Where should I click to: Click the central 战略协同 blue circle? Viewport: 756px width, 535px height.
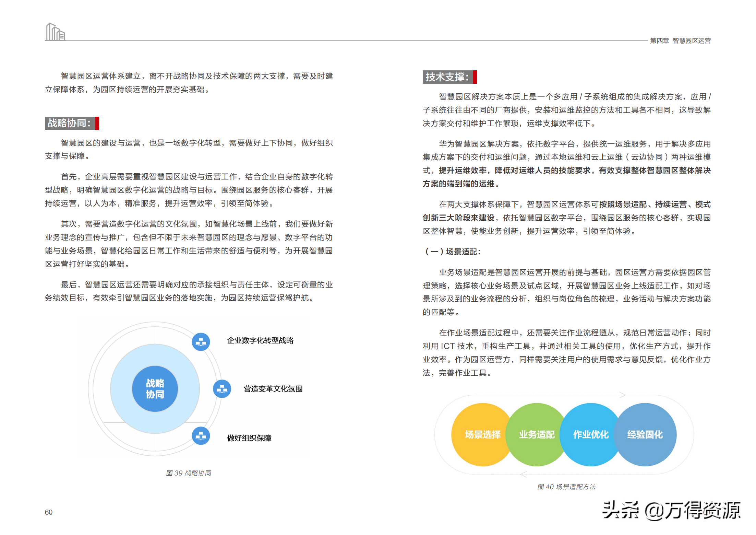pyautogui.click(x=155, y=389)
